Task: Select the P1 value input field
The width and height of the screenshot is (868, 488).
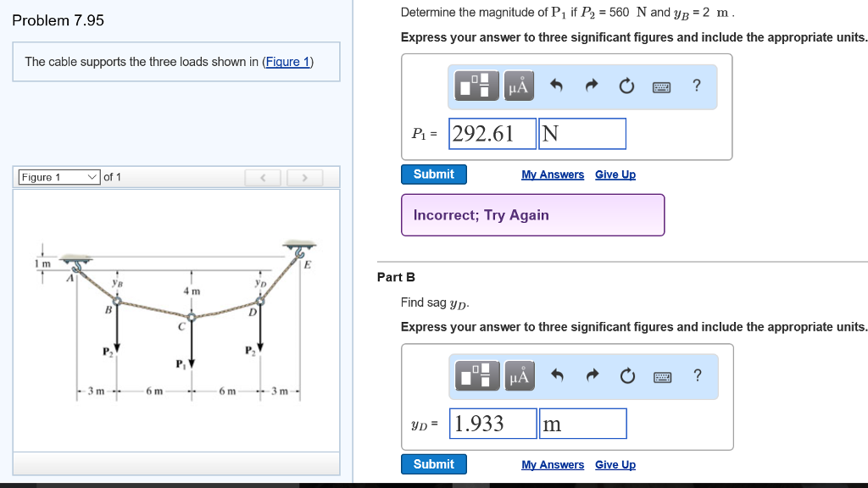Action: point(492,133)
